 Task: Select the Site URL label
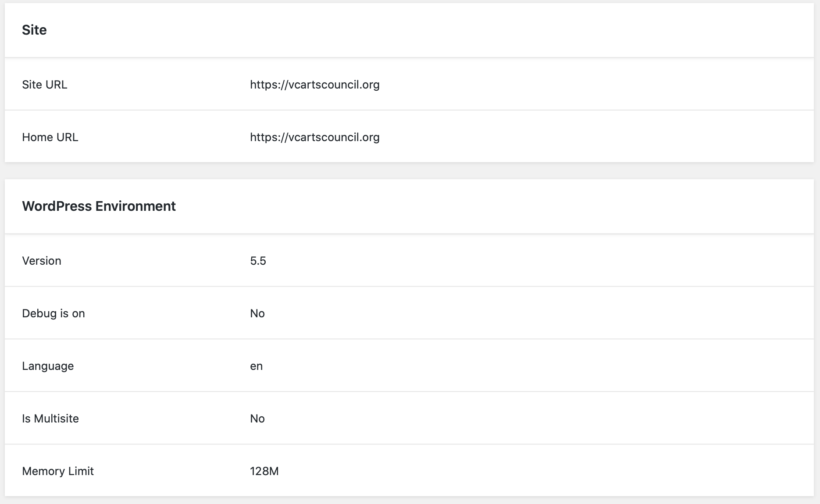pos(45,85)
